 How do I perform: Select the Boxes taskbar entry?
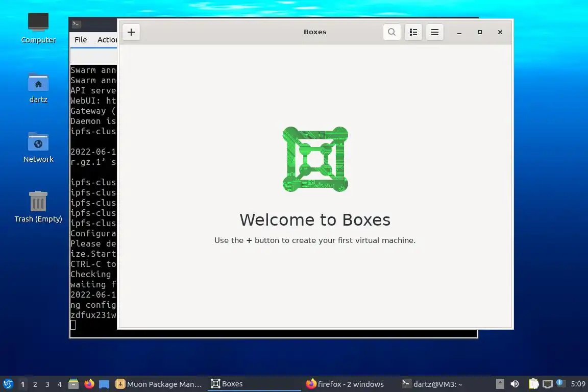254,384
